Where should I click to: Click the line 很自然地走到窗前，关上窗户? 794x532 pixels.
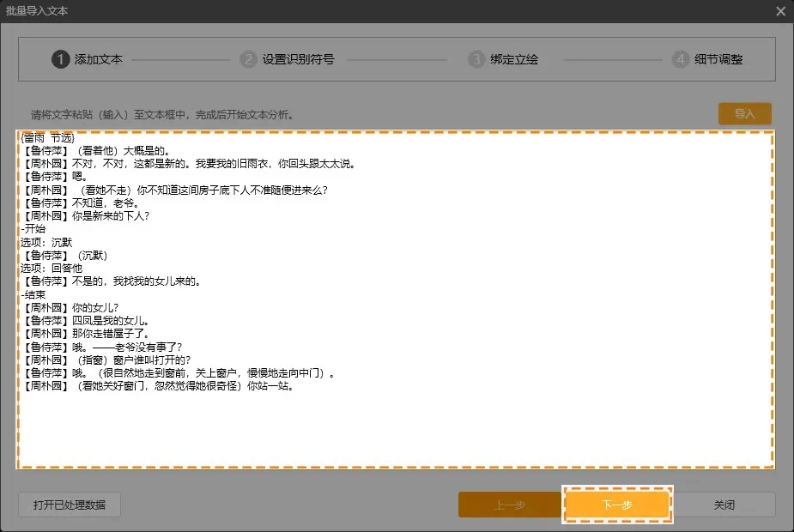179,373
